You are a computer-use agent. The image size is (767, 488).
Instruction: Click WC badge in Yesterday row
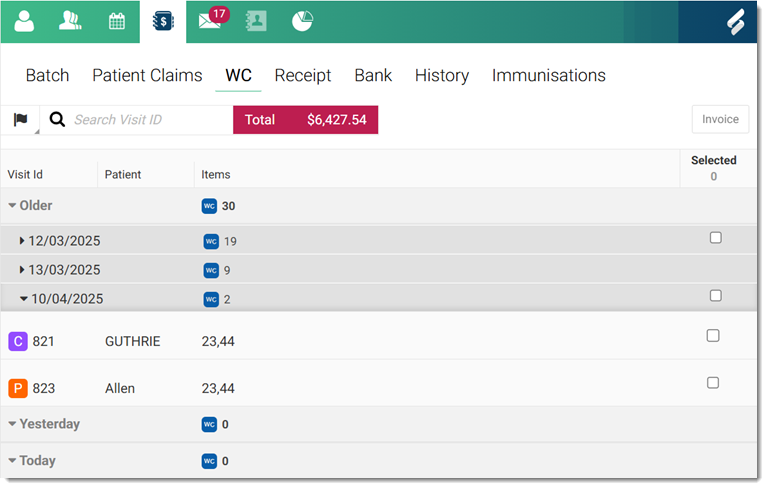point(209,424)
